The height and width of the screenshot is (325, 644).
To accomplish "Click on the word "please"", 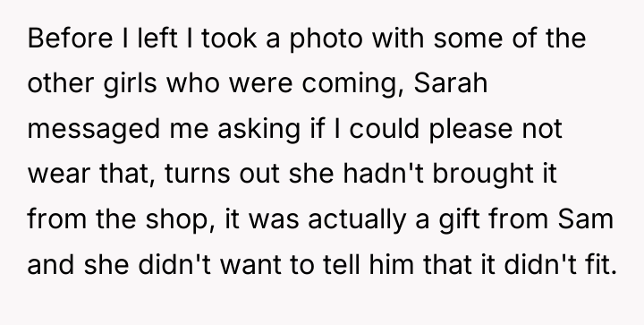I will [470, 129].
